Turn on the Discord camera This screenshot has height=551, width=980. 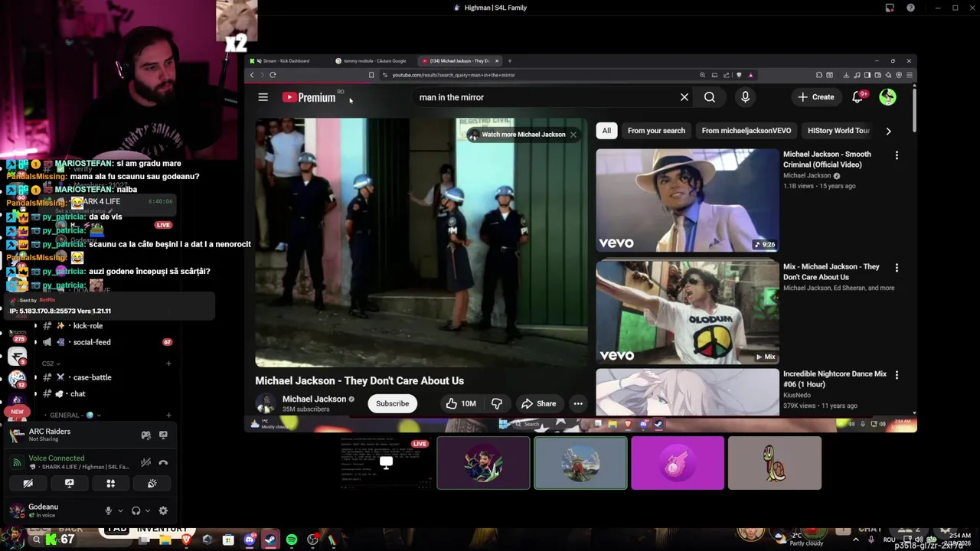(x=28, y=484)
